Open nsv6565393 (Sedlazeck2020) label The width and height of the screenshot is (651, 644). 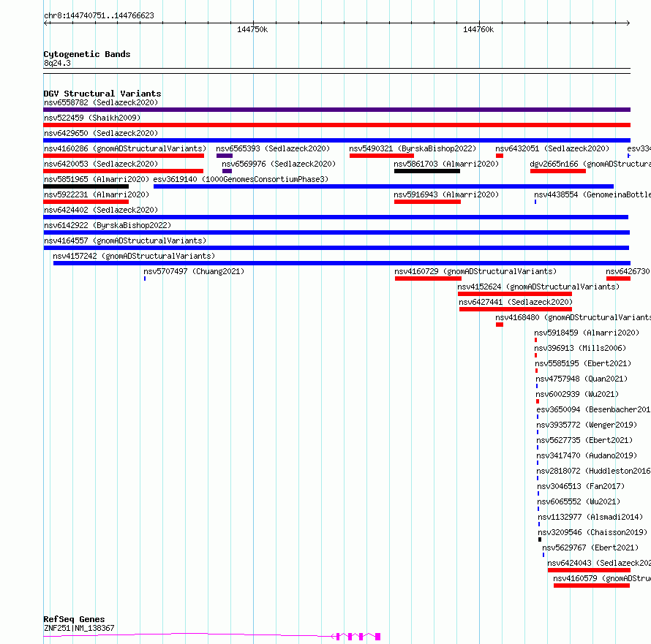(273, 148)
